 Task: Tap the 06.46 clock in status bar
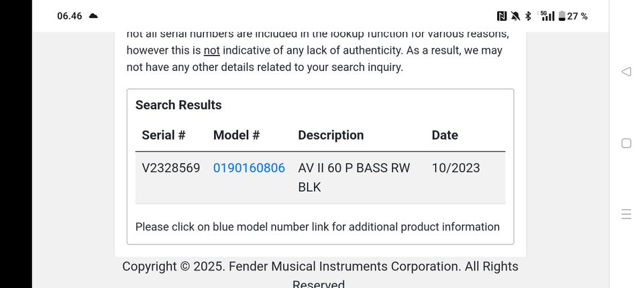[x=70, y=16]
